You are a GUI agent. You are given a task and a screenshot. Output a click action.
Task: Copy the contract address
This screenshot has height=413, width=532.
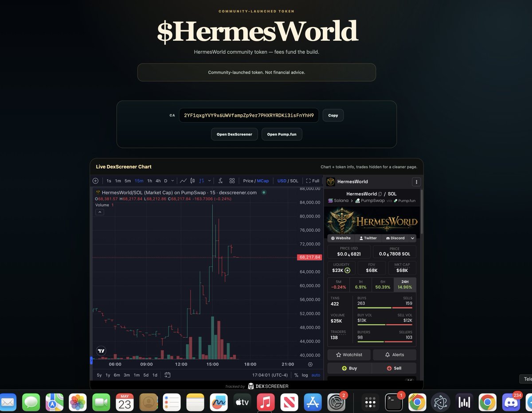[x=333, y=115]
